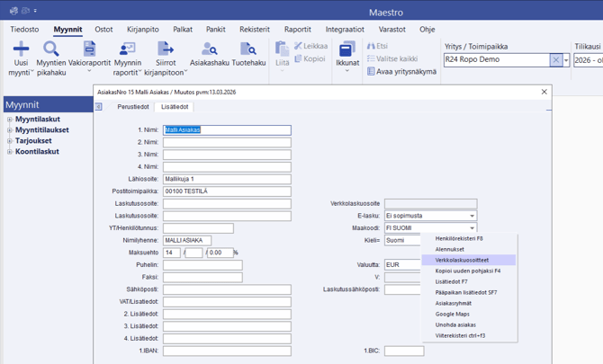Open the E-lasku dropdown

pos(472,217)
